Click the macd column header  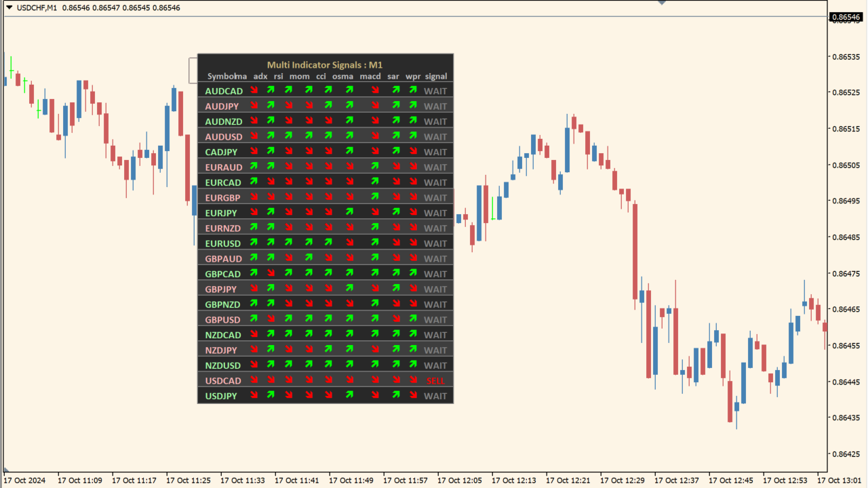370,77
